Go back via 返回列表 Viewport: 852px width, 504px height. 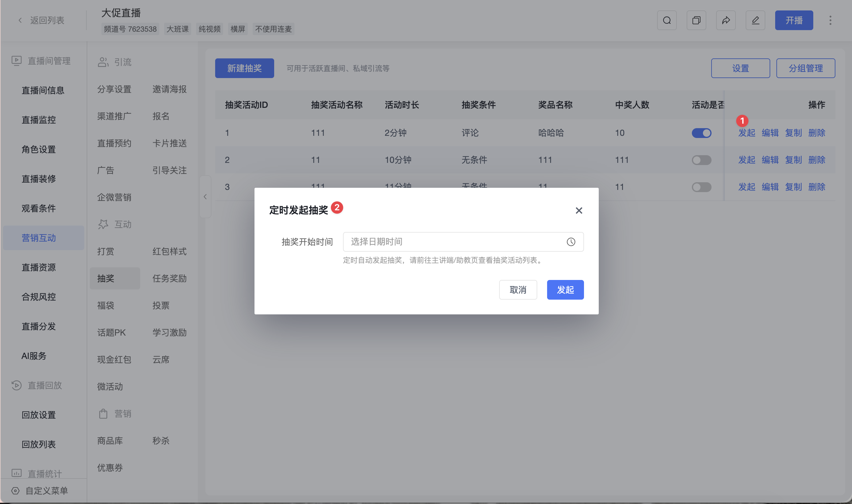click(x=41, y=20)
